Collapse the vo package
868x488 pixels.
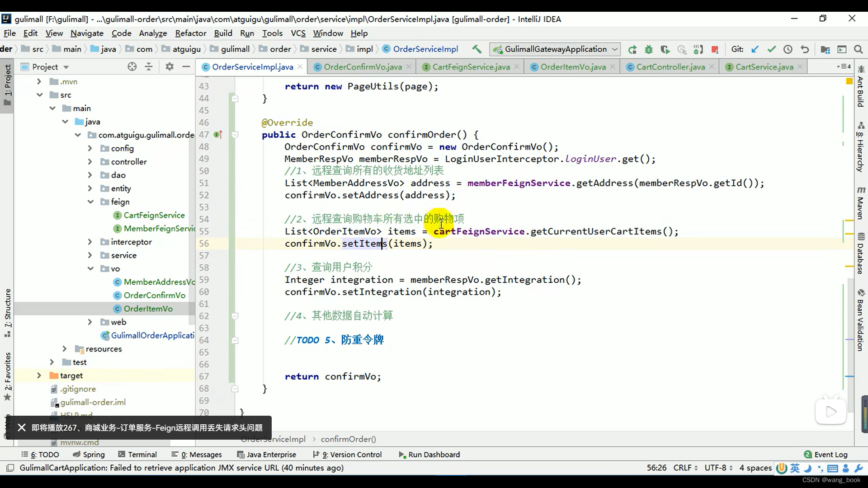[90, 268]
